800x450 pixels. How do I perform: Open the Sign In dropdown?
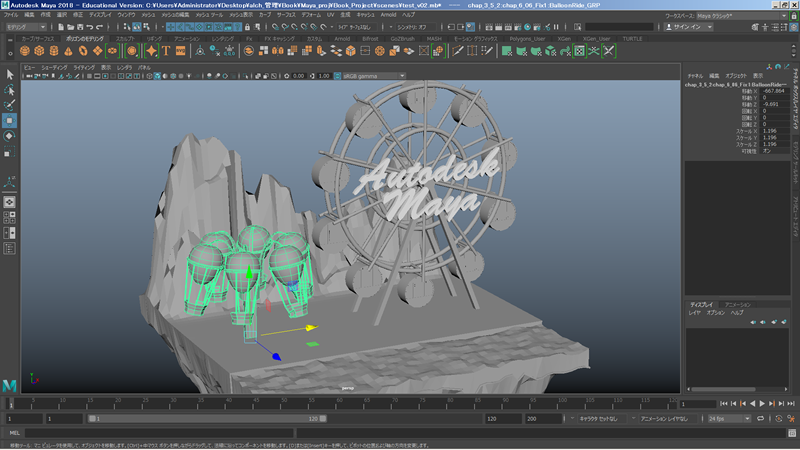click(689, 27)
